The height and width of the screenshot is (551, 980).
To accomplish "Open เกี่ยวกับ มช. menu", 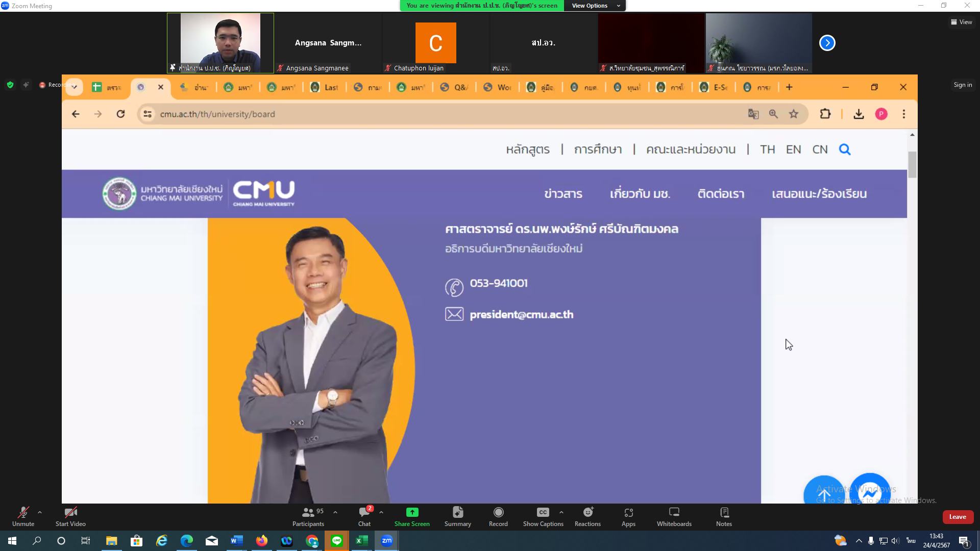I will [640, 194].
